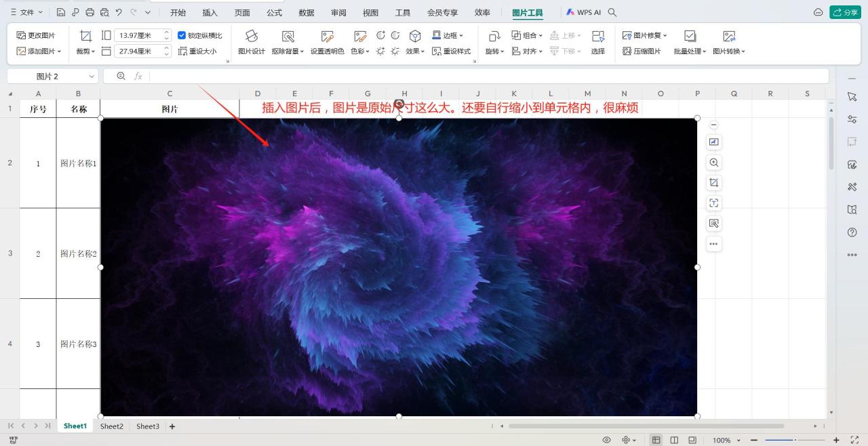This screenshot has height=446, width=868.
Task: Click 更改图片 change picture
Action: pos(35,35)
